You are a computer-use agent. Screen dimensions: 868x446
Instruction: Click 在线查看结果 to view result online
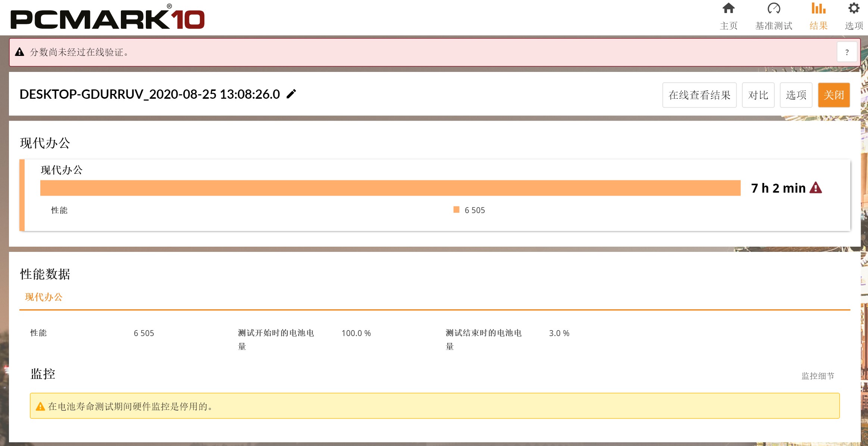[699, 95]
